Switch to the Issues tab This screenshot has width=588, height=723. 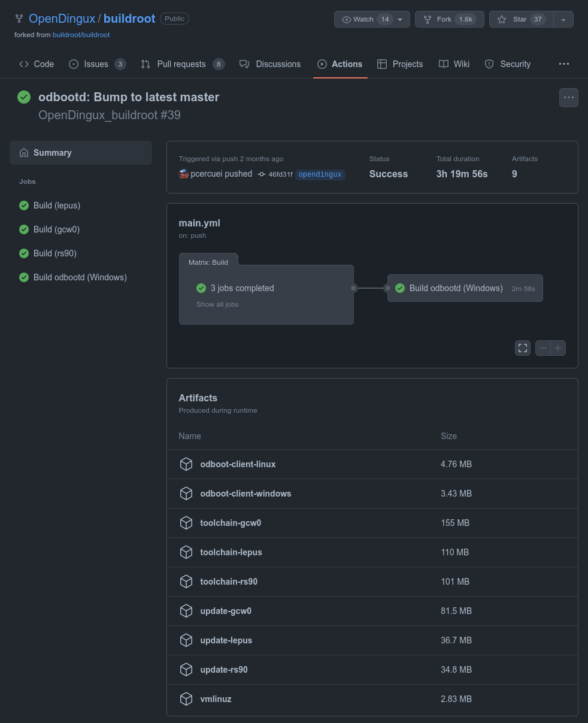click(97, 64)
